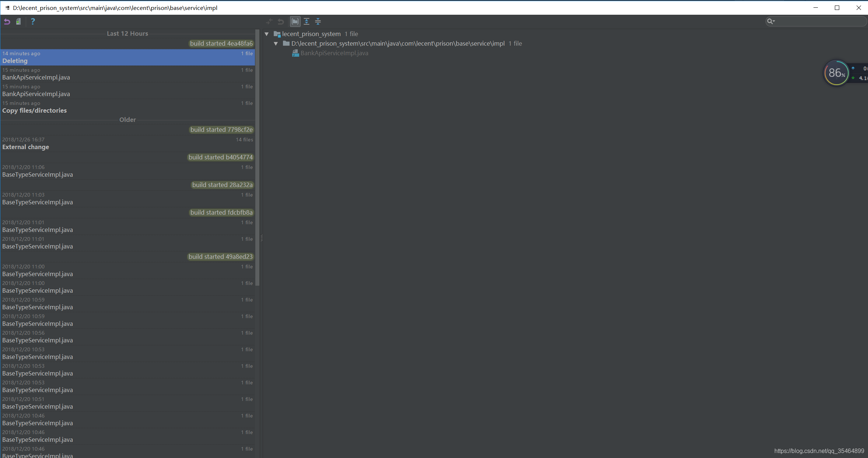Screen dimensions: 868x458
Task: Select BankApiServiceImpl.java in the changes tree
Action: pos(334,53)
